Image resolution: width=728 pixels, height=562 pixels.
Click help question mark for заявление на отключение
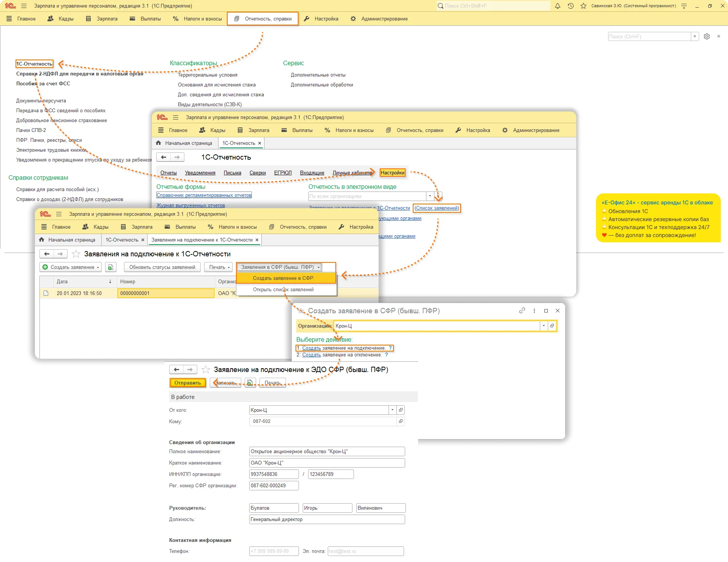coord(387,355)
